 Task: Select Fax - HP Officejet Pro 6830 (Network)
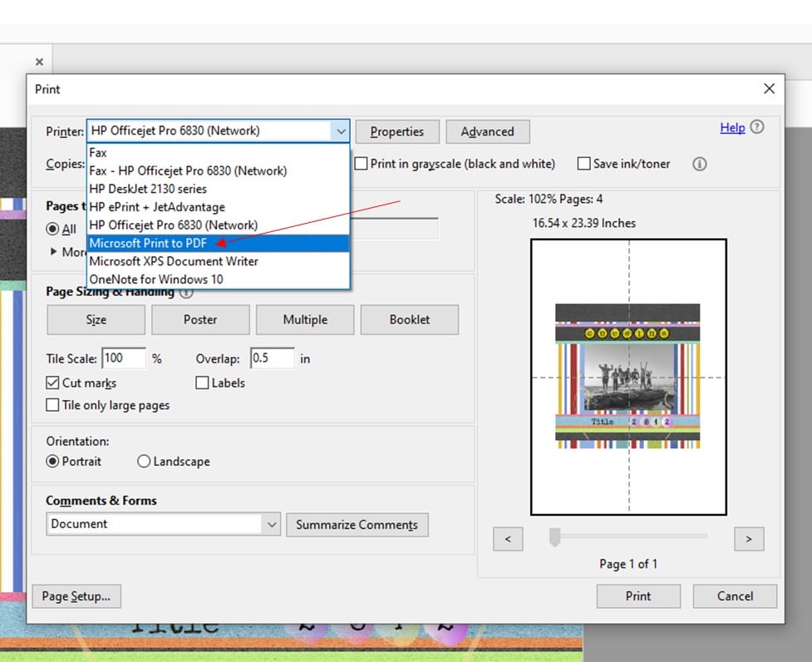(x=218, y=171)
